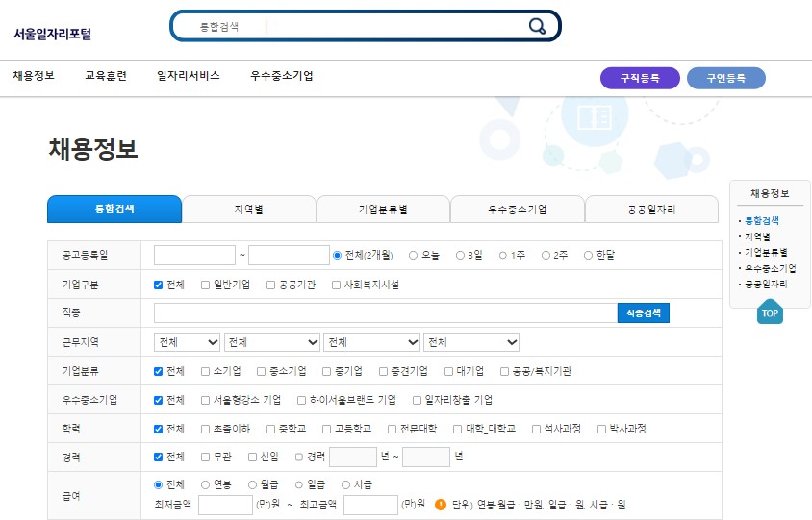Open the third 근무지역 dropdown

click(x=371, y=342)
